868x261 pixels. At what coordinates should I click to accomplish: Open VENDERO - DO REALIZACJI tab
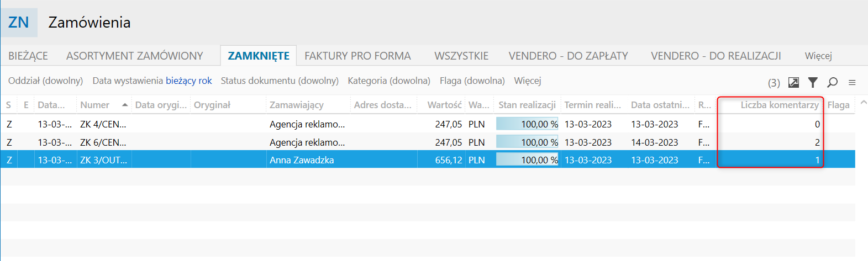tap(716, 56)
